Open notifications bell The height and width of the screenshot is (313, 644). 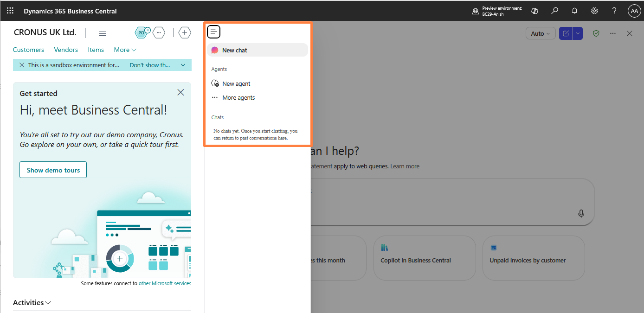tap(574, 11)
